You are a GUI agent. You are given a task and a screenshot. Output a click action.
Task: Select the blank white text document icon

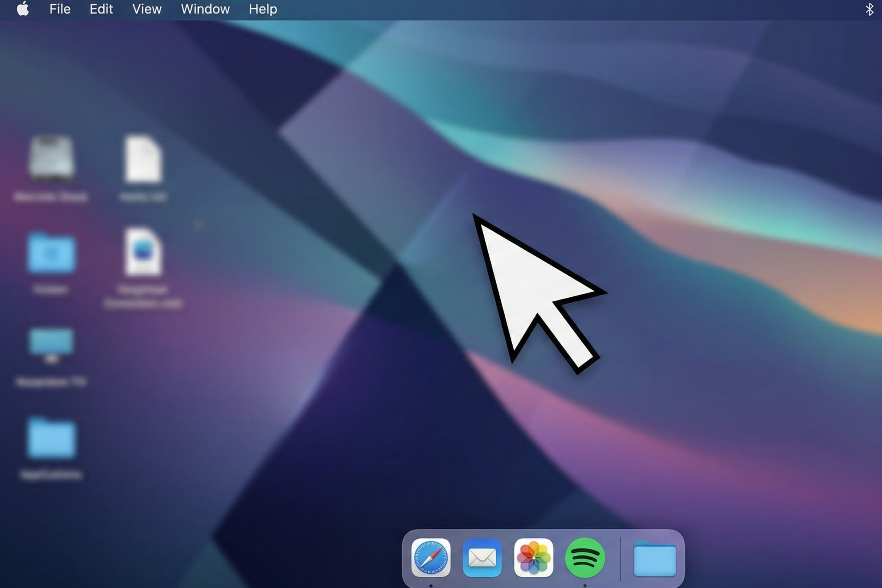(x=143, y=158)
